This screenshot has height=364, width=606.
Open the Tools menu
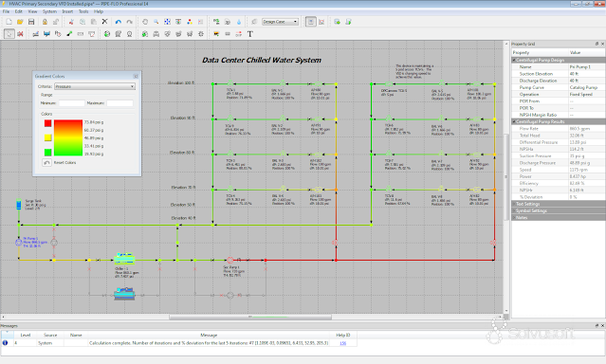(83, 11)
